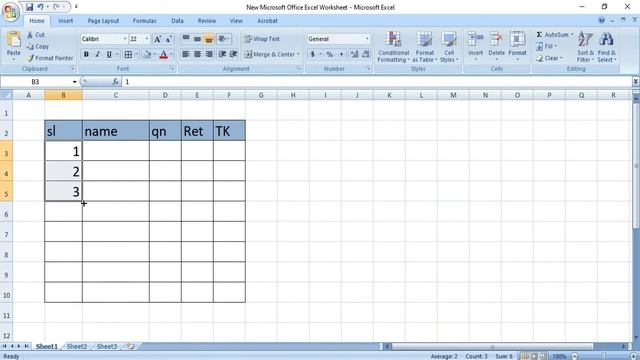Insert cells using Insert button
This screenshot has height=360, width=640.
point(476,46)
